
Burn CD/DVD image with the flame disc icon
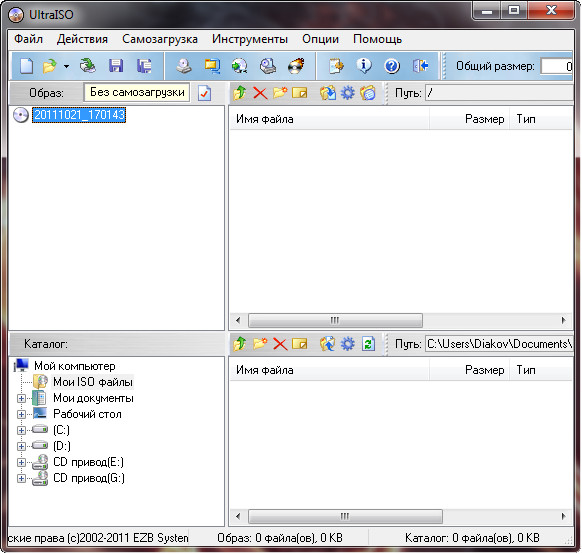point(296,66)
